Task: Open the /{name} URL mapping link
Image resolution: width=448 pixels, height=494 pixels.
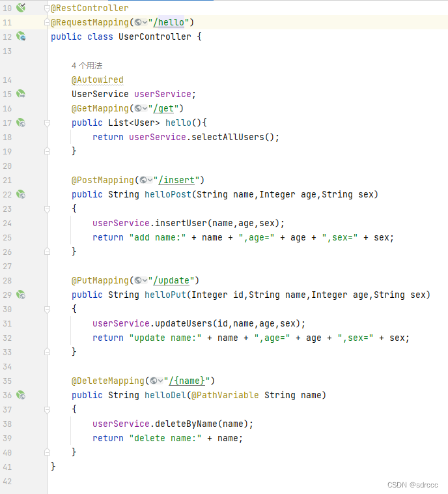Action: (187, 381)
